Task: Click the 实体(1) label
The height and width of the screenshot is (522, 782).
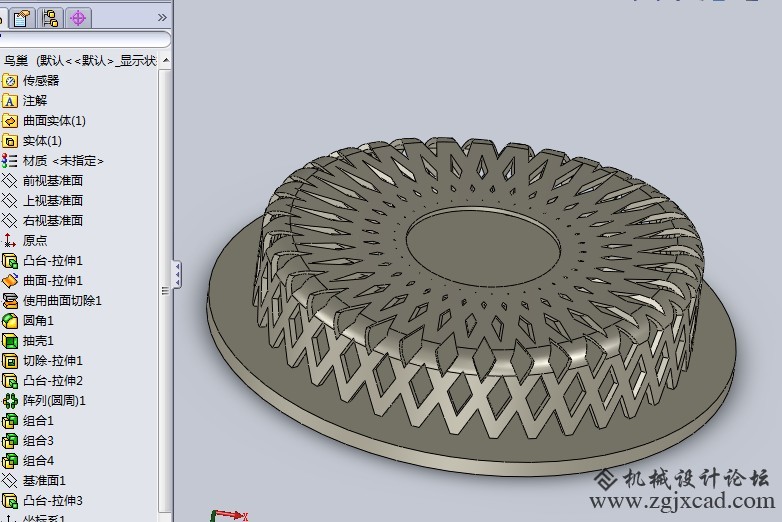Action: click(42, 141)
